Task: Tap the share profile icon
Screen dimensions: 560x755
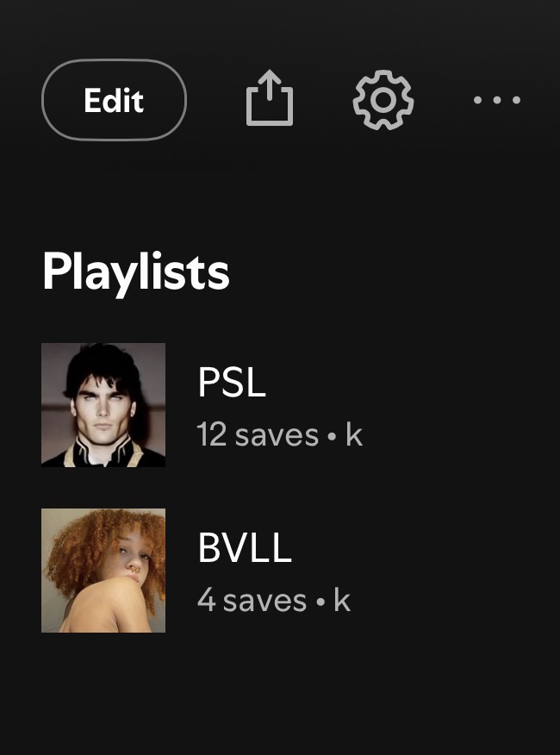Action: 270,98
